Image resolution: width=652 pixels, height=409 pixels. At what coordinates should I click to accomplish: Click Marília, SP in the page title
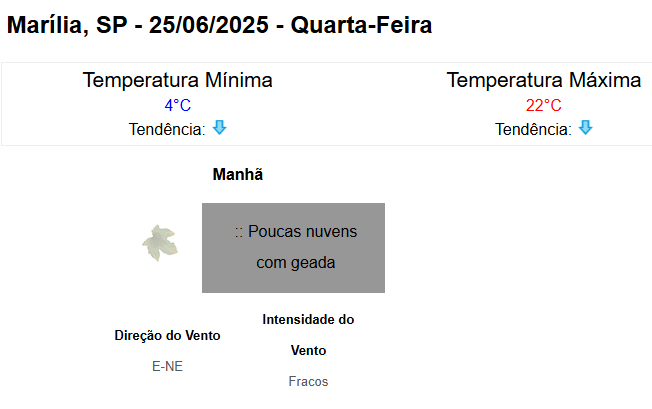[63, 26]
